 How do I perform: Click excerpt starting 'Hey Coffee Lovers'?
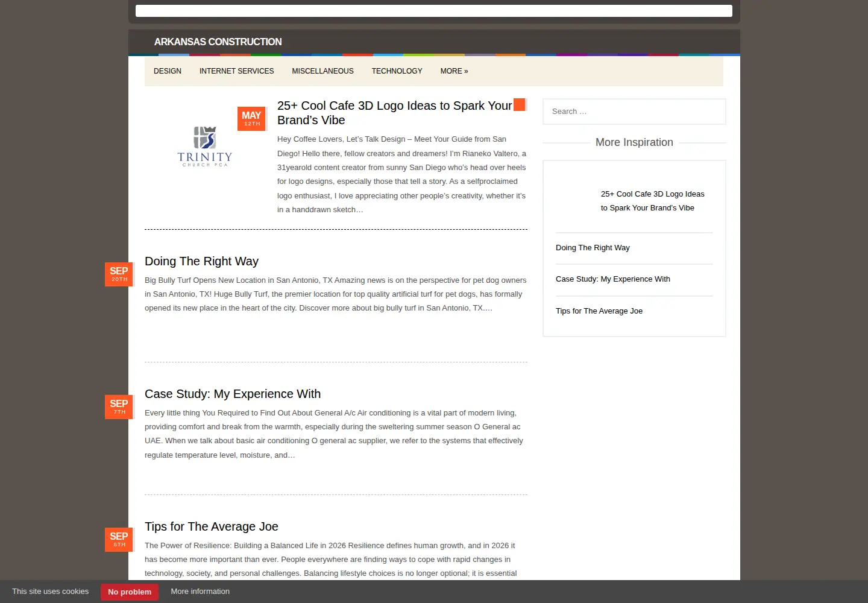click(401, 174)
